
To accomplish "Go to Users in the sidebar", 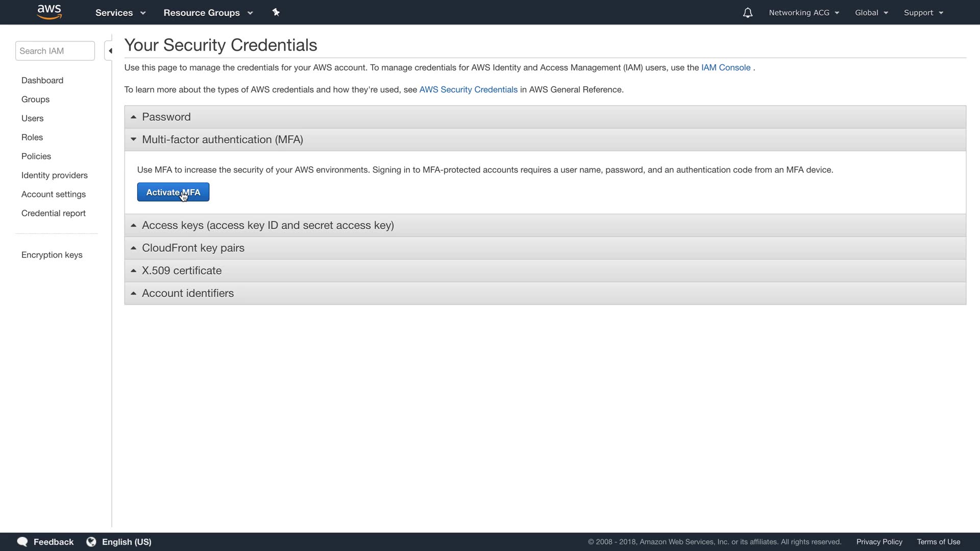I will [x=32, y=118].
